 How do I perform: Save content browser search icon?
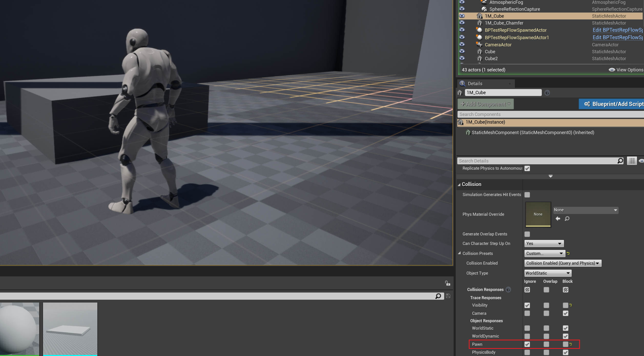[448, 296]
